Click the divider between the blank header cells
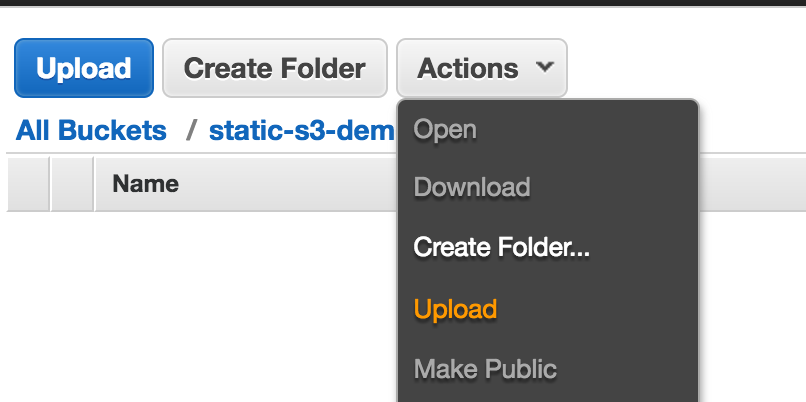This screenshot has height=402, width=806. [x=50, y=184]
